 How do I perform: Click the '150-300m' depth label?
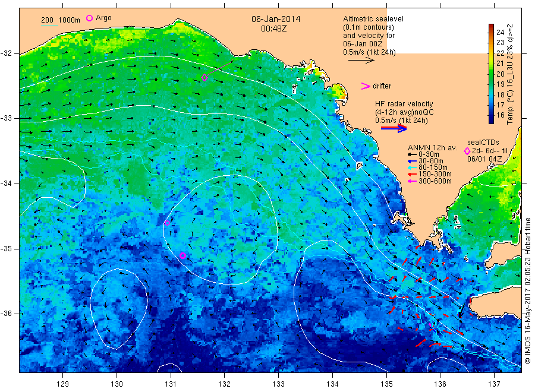click(x=435, y=174)
